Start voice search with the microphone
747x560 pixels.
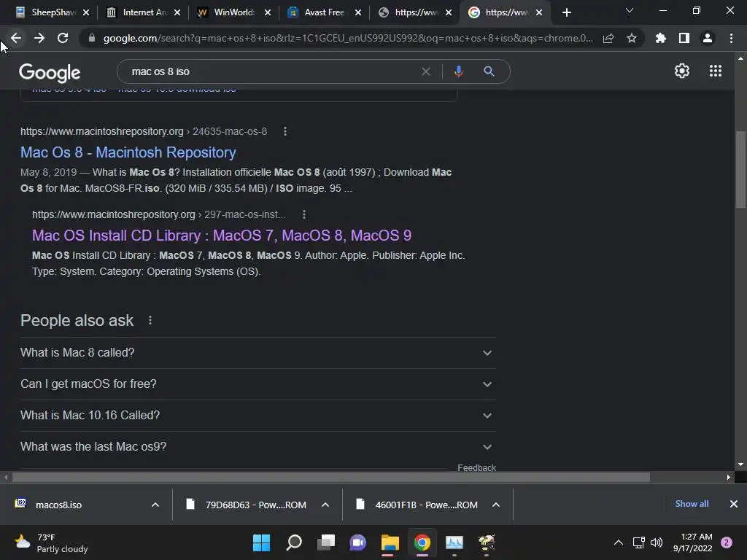coord(458,71)
